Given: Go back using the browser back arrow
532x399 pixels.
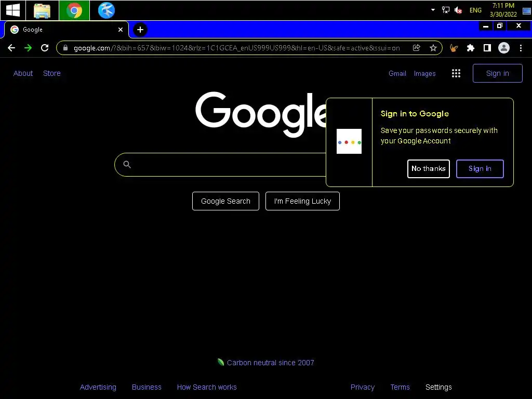Looking at the screenshot, I should click(x=11, y=48).
